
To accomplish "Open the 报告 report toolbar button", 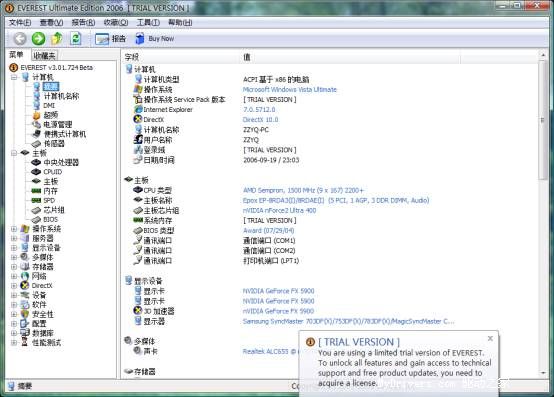I will [110, 38].
